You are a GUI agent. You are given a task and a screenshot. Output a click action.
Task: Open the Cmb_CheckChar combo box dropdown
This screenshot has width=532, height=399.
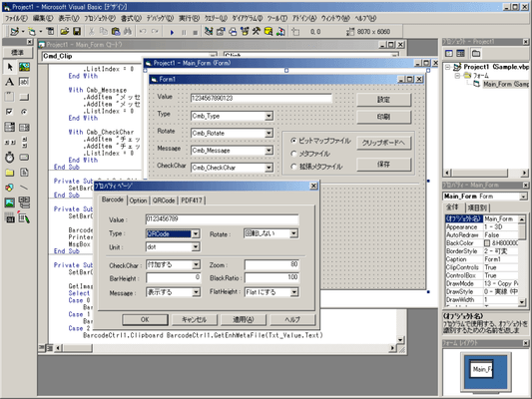point(268,168)
